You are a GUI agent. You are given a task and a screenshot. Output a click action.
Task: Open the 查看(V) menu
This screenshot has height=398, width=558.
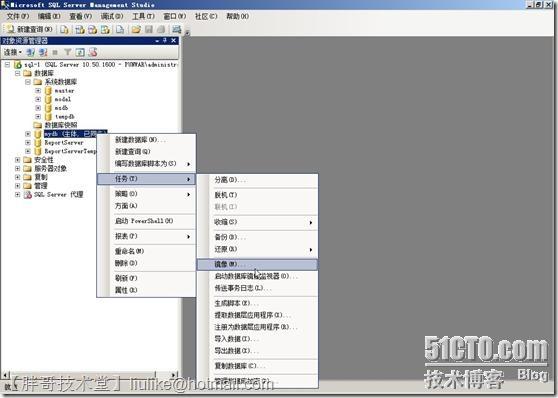click(x=80, y=16)
